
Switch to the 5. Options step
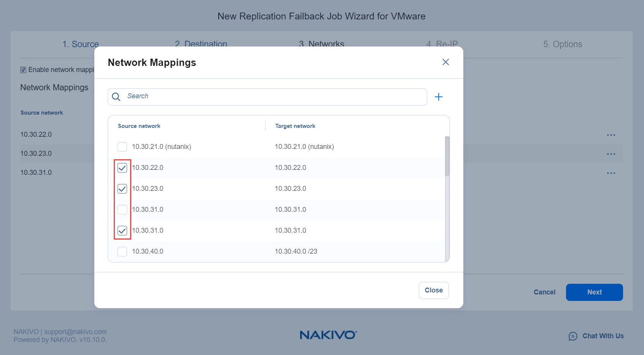tap(562, 44)
